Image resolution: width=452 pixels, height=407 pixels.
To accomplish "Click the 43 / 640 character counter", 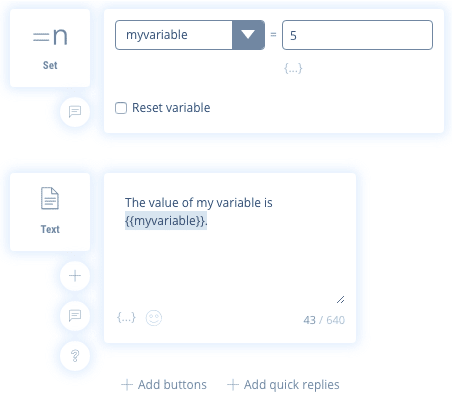I will (x=324, y=320).
